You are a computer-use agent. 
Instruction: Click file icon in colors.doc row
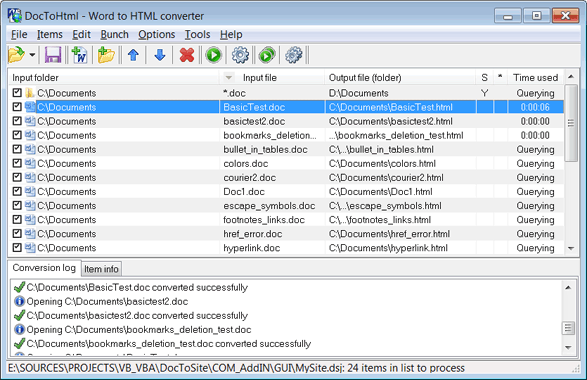tap(30, 164)
